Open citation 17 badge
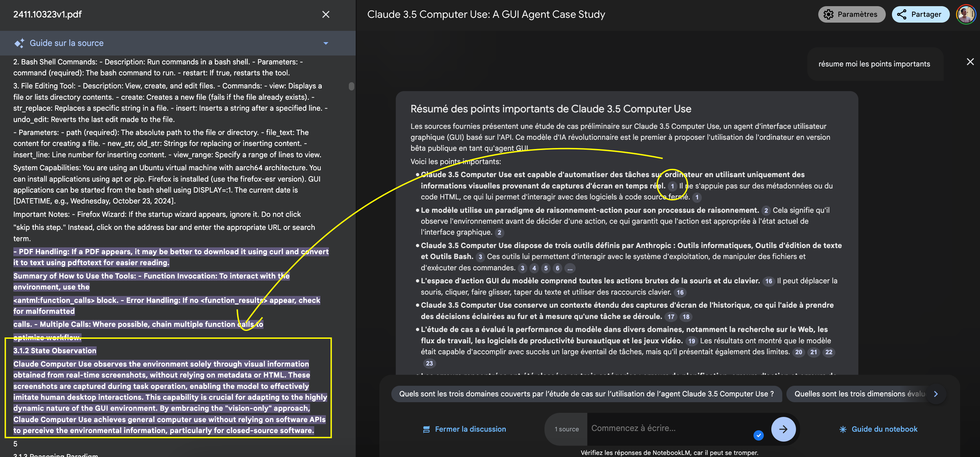 (671, 317)
